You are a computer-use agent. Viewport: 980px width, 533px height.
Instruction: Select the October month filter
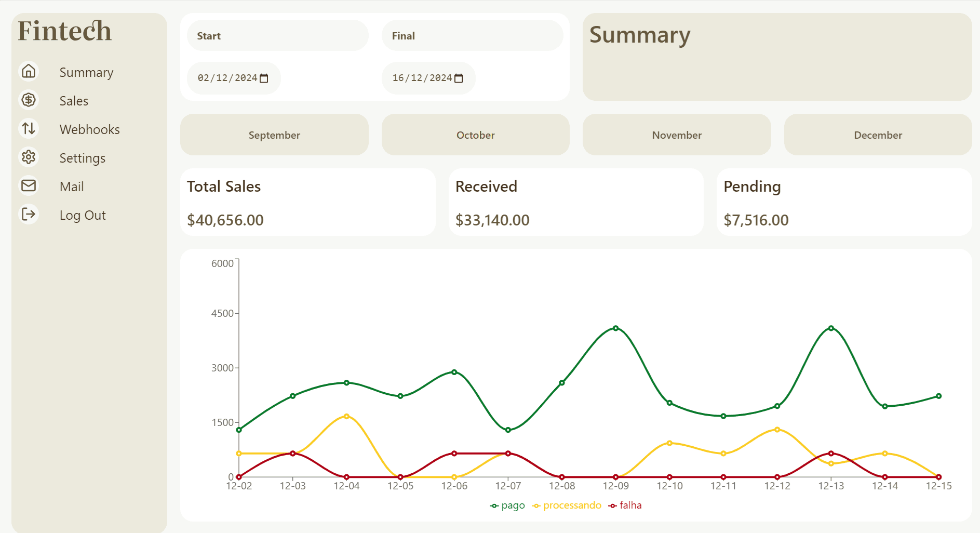click(475, 135)
